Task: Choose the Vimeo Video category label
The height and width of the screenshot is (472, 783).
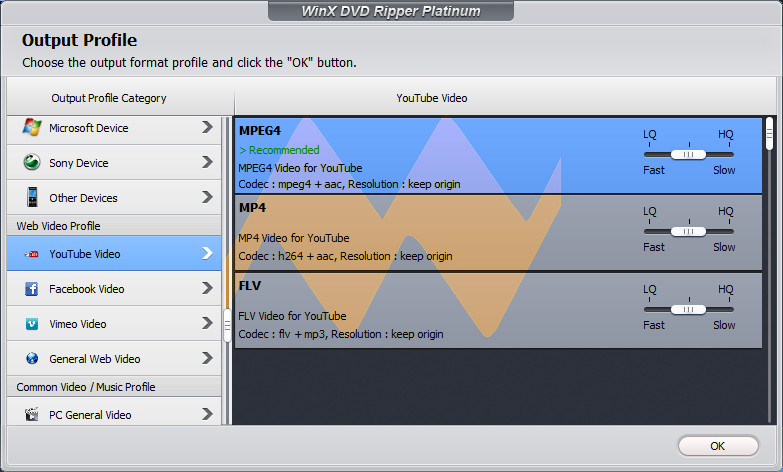Action: pos(77,324)
